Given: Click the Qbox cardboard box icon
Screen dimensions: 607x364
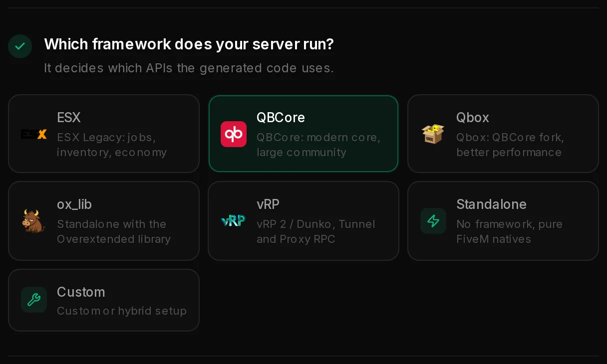Looking at the screenshot, I should [x=433, y=134].
